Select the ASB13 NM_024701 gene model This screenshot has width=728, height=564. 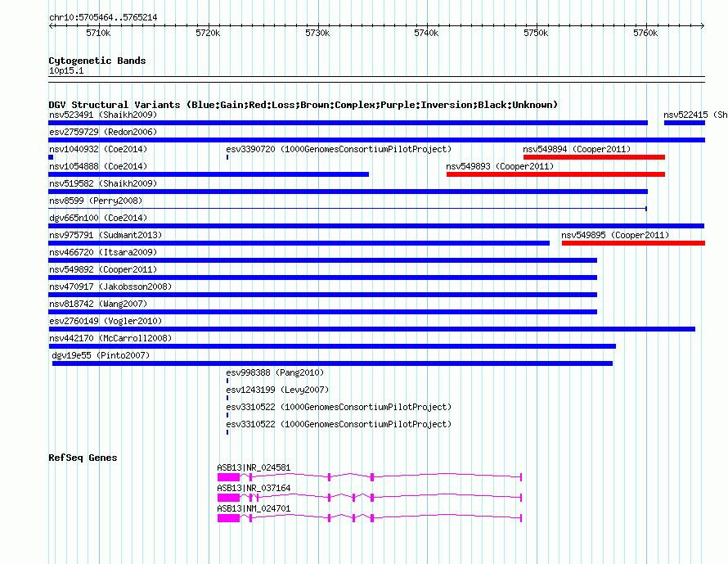[x=370, y=518]
